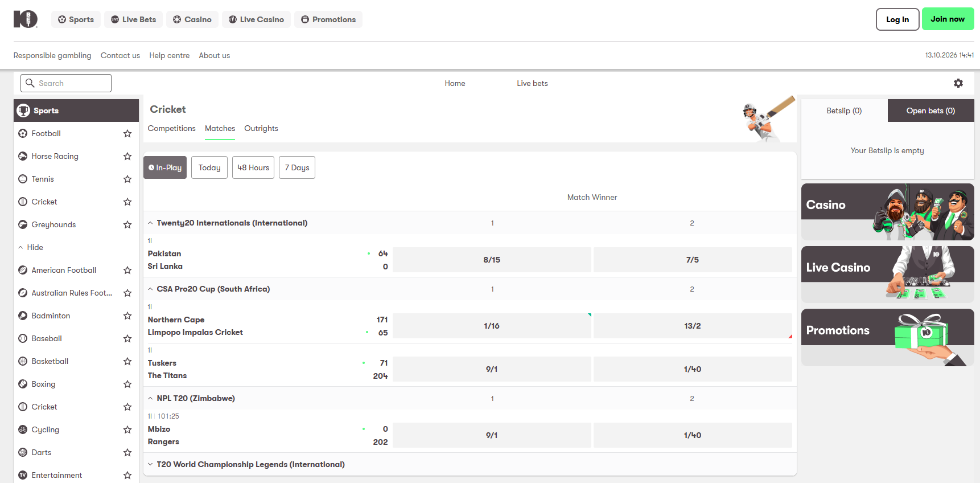This screenshot has width=980, height=483.
Task: Visit the Help centre link
Action: (x=170, y=56)
